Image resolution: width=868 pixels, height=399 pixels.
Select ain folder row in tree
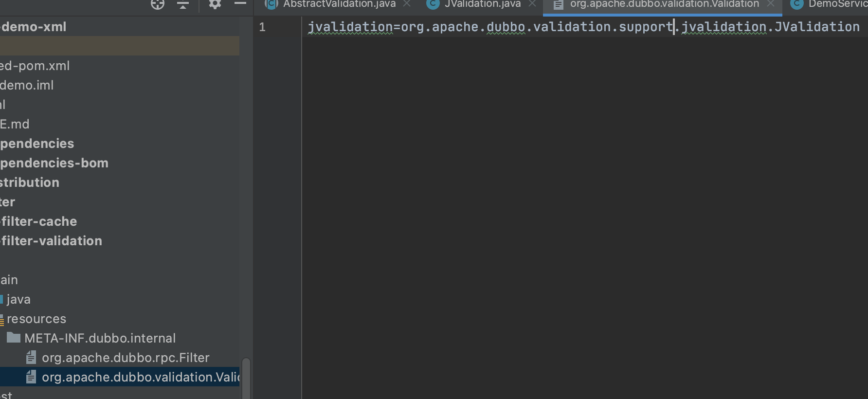[9, 280]
